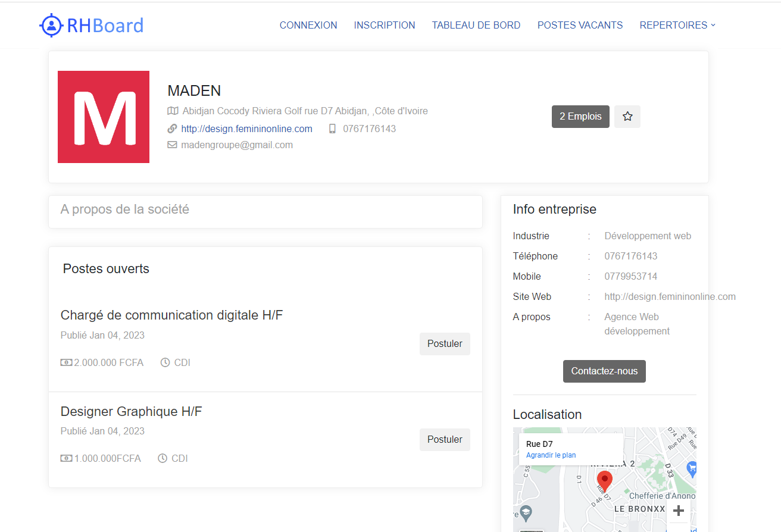Click the star favorite icon button
The image size is (781, 532).
pos(627,117)
